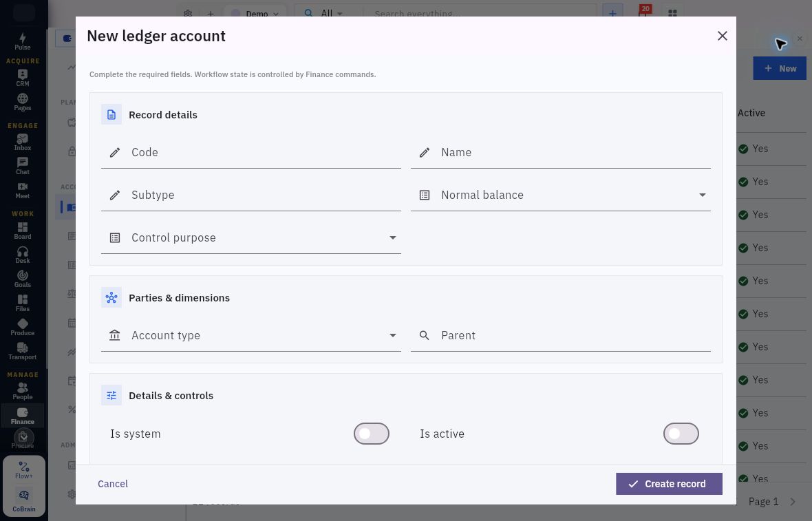The height and width of the screenshot is (521, 812).
Task: Click the bank icon beside Account type
Action: [114, 336]
